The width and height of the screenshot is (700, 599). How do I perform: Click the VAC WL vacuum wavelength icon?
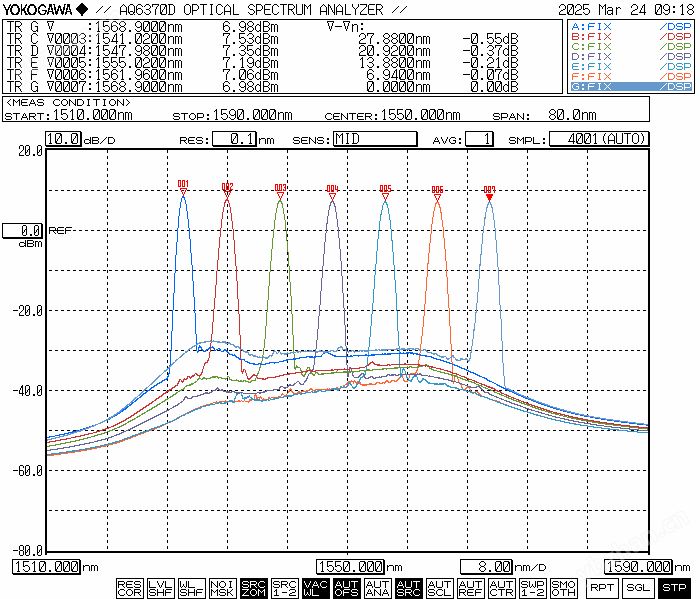[x=315, y=588]
